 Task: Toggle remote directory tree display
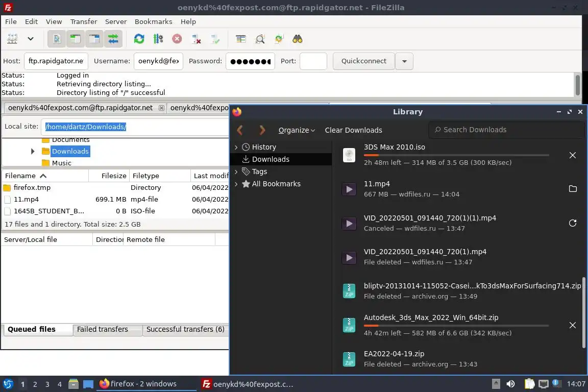94,39
